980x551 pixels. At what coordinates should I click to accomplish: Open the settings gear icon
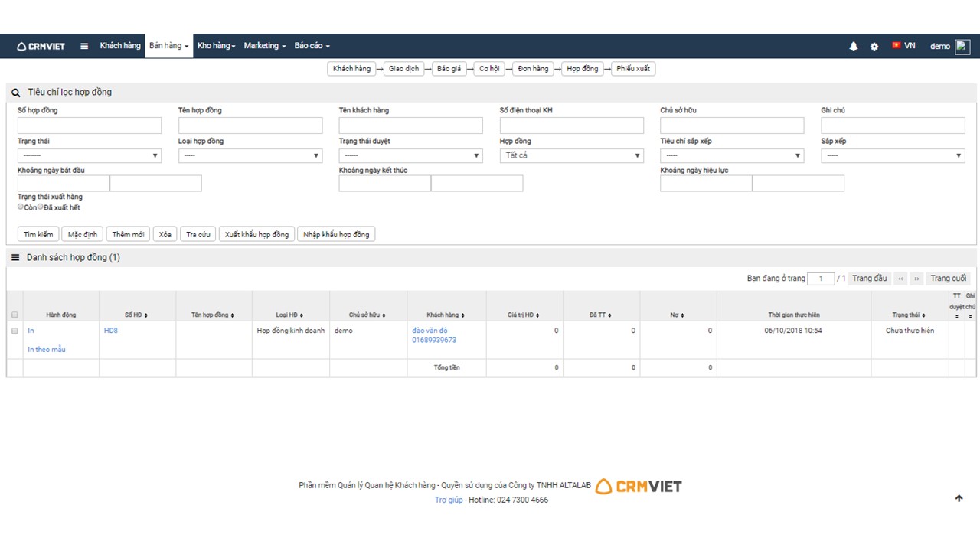(874, 46)
